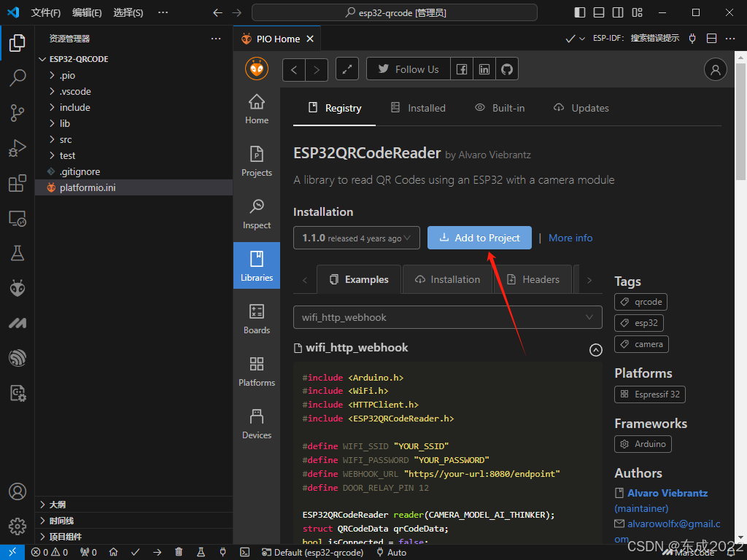Viewport: 747px width, 560px height.
Task: Open the More info link
Action: click(x=570, y=238)
